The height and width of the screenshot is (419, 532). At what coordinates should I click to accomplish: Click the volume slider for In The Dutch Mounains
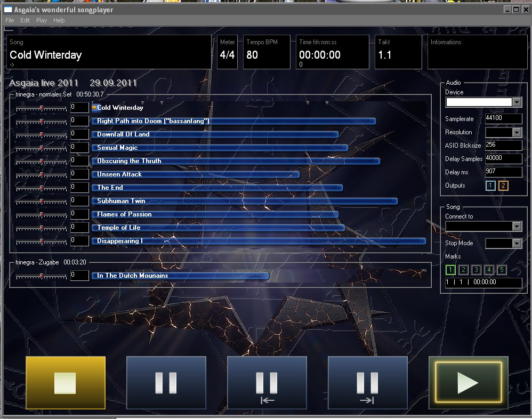[x=42, y=276]
